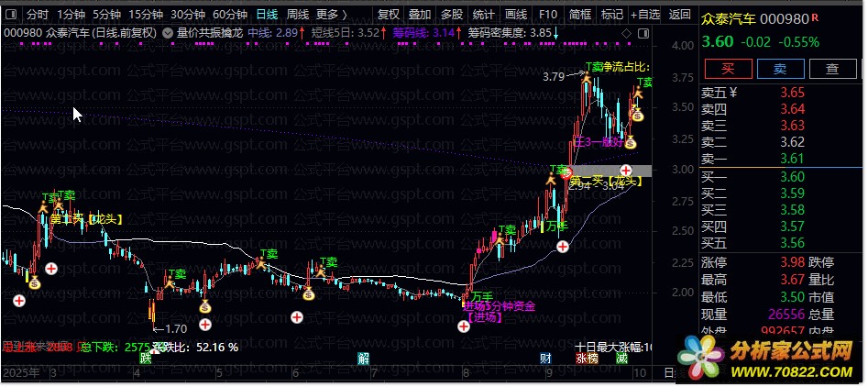868x387 pixels.
Task: Toggle the left side panel icon
Action: (x=13, y=15)
